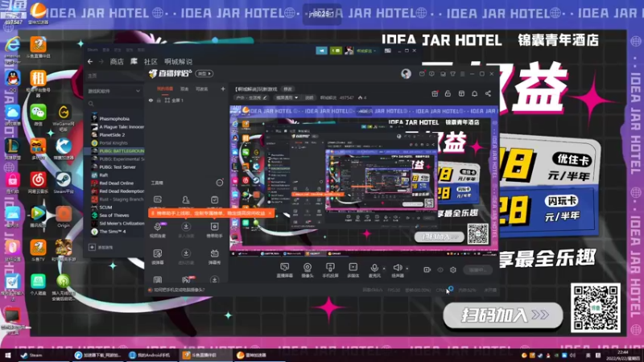Open the 读弹幕 tool icon
This screenshot has height=362, width=644.
pyautogui.click(x=158, y=257)
